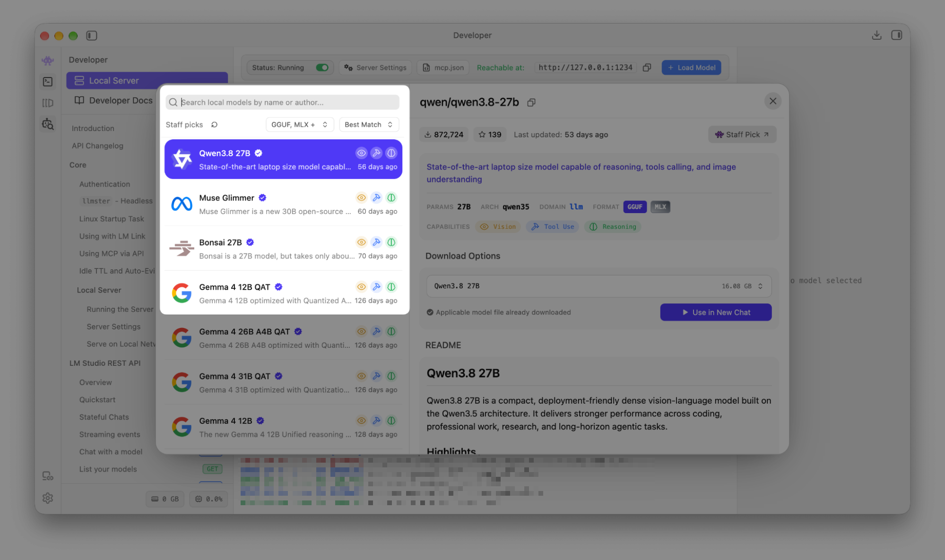
Task: Click the Vision capability tag
Action: tap(498, 227)
